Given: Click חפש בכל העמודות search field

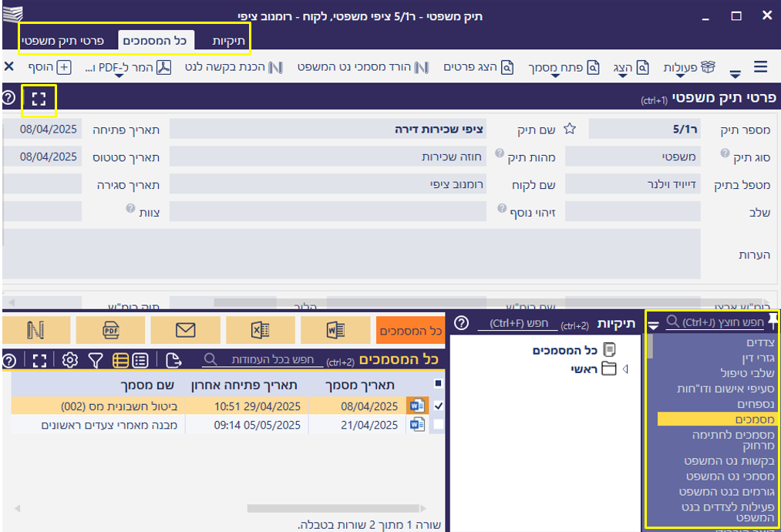Looking at the screenshot, I should click(x=264, y=359).
